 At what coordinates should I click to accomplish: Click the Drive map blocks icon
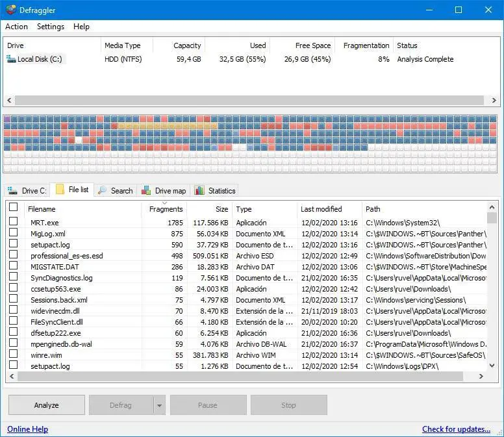point(146,190)
